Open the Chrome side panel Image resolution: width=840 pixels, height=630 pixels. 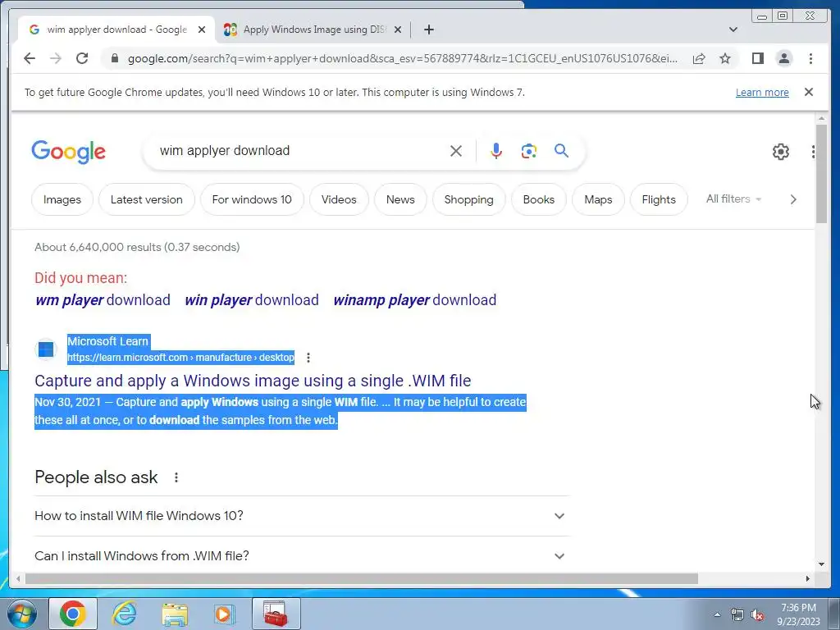pos(757,58)
